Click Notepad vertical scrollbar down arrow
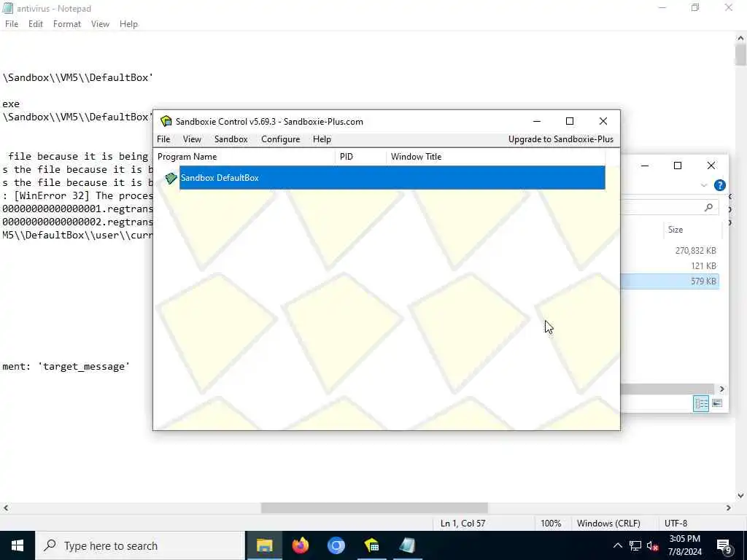The width and height of the screenshot is (747, 560). (740, 496)
